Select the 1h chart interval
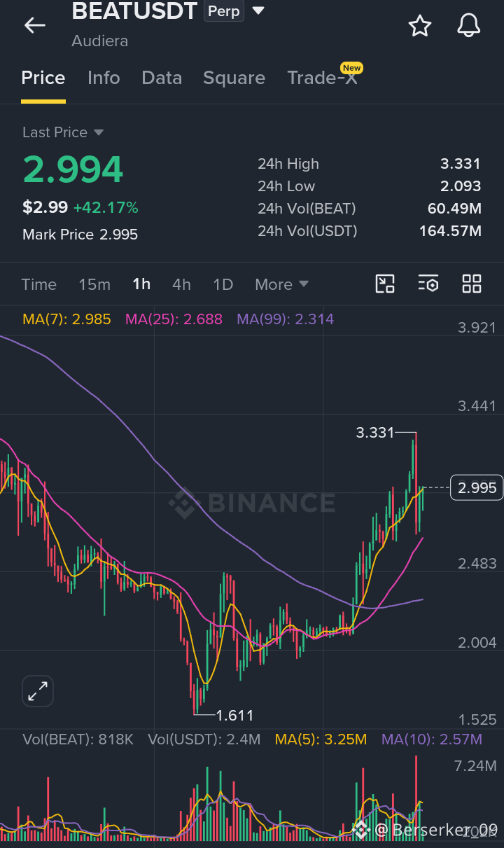 coord(141,284)
